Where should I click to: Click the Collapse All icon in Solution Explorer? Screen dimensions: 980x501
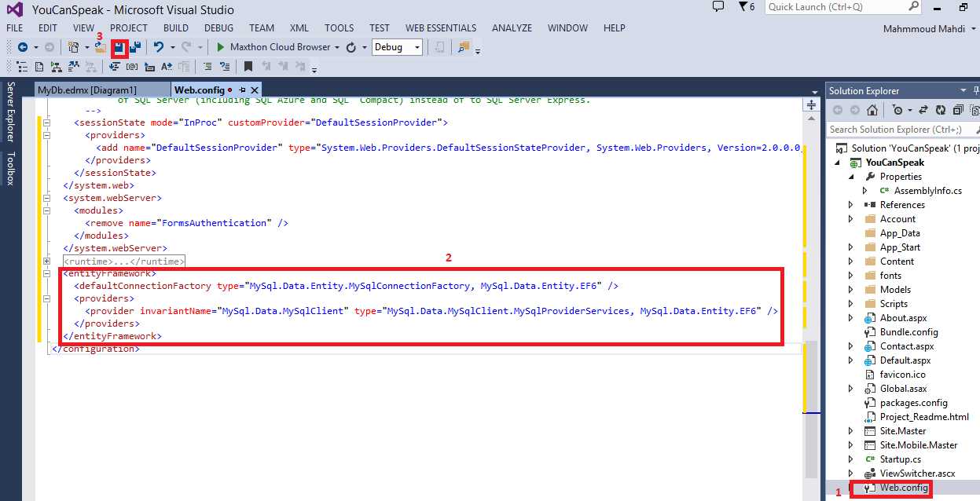(958, 110)
